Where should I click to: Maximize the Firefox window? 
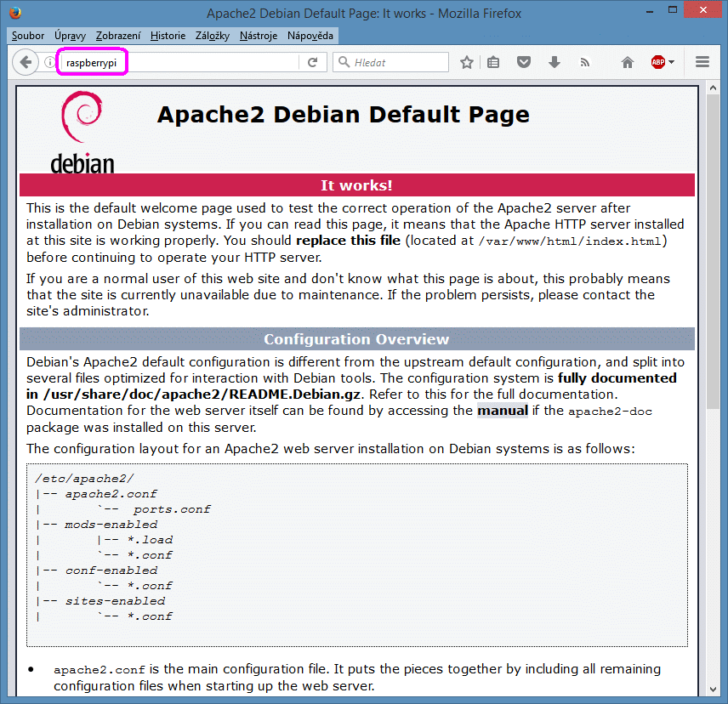(x=672, y=11)
